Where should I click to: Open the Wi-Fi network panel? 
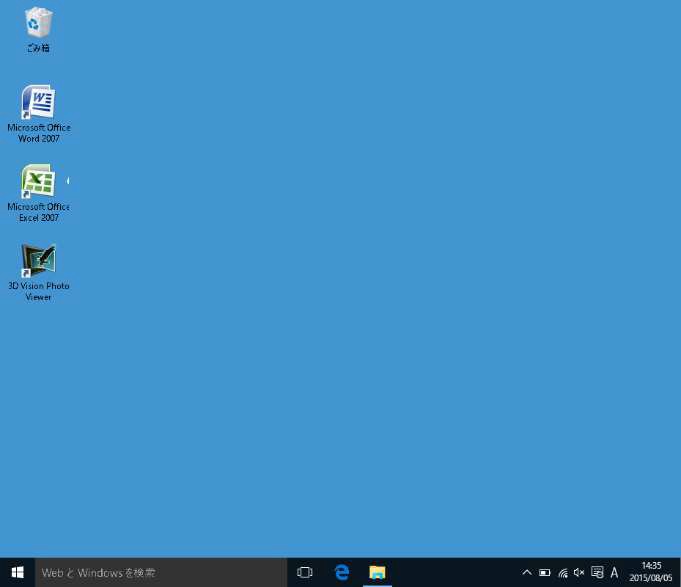pos(563,573)
